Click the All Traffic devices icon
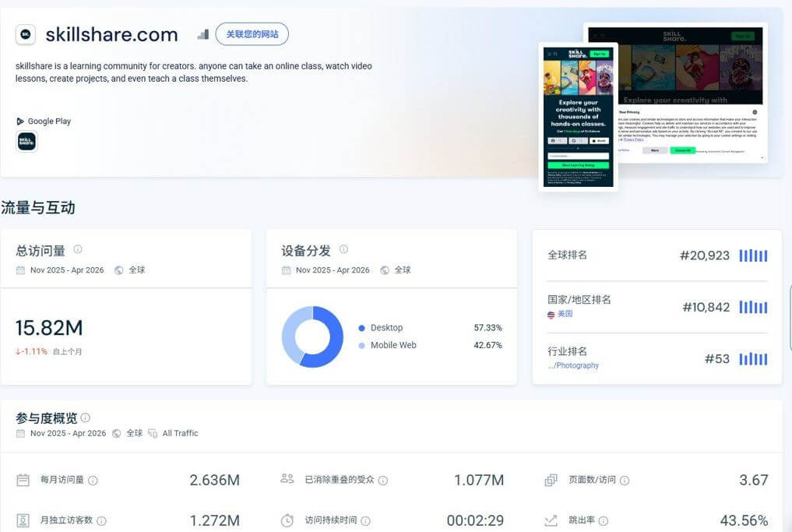 (x=153, y=434)
